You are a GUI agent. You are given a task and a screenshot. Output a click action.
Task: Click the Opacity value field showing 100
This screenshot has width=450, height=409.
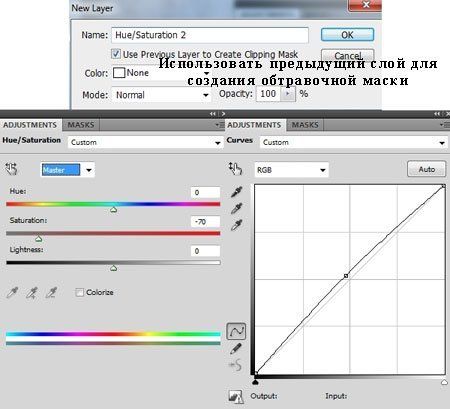pos(268,94)
